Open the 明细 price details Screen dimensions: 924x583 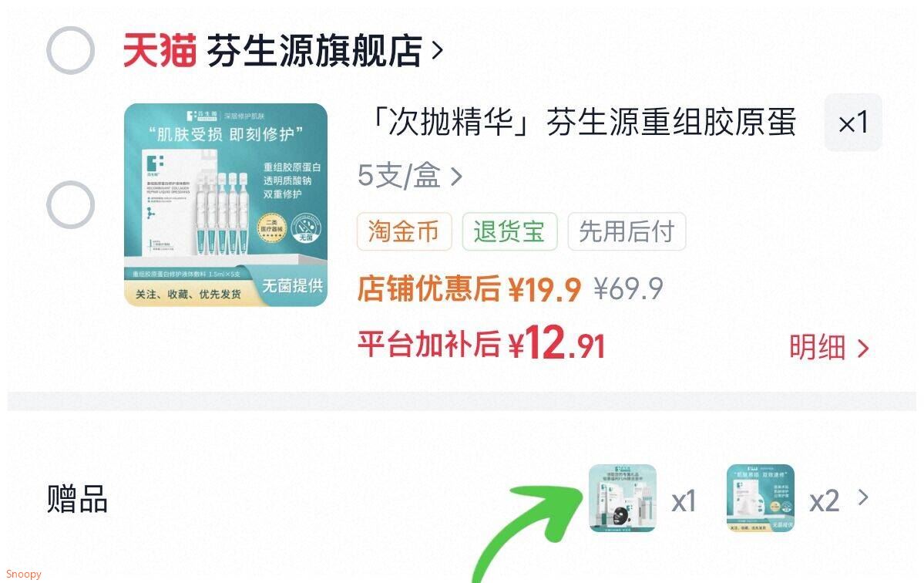829,347
